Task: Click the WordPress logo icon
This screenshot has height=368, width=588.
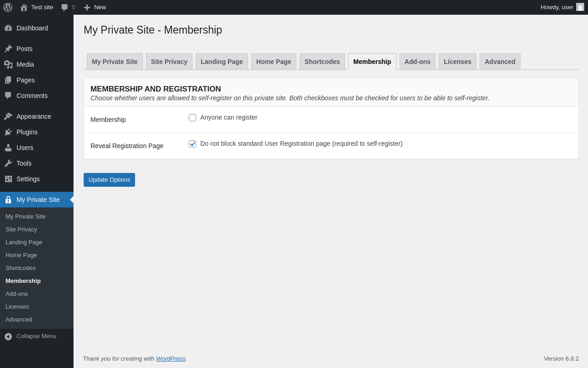Action: tap(8, 7)
